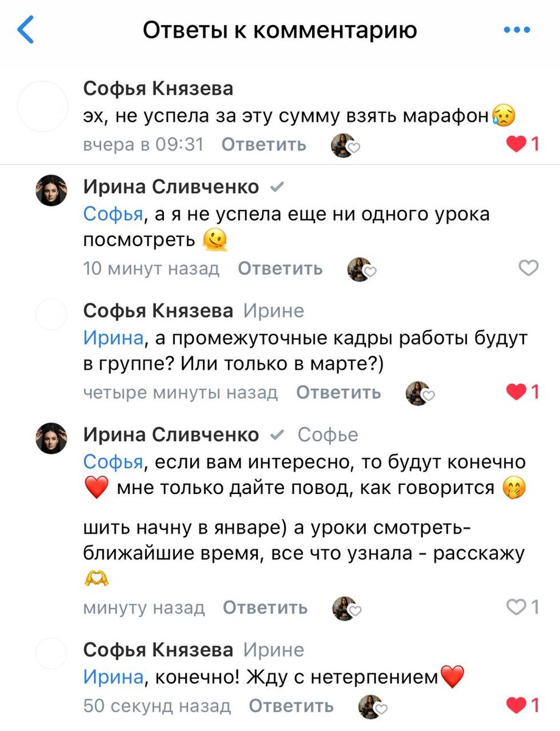Tap Софья Князева's empty avatar circle
The image size is (560, 731).
[x=42, y=107]
